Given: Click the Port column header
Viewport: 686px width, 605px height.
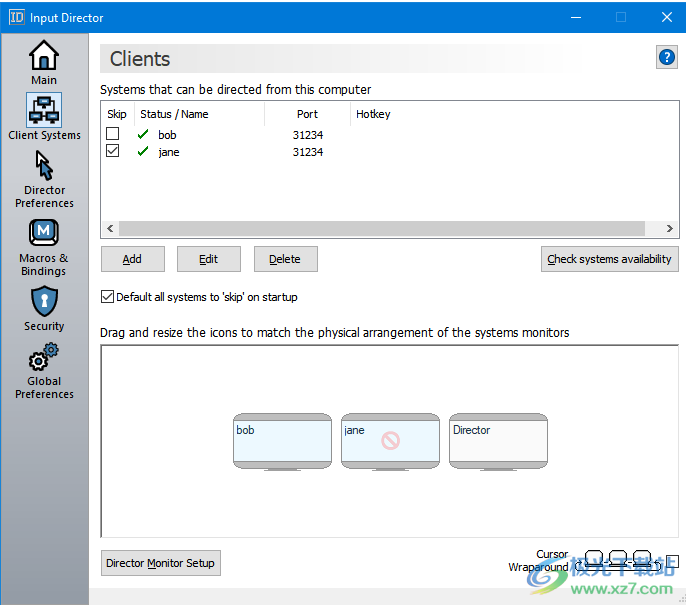Looking at the screenshot, I should (307, 114).
